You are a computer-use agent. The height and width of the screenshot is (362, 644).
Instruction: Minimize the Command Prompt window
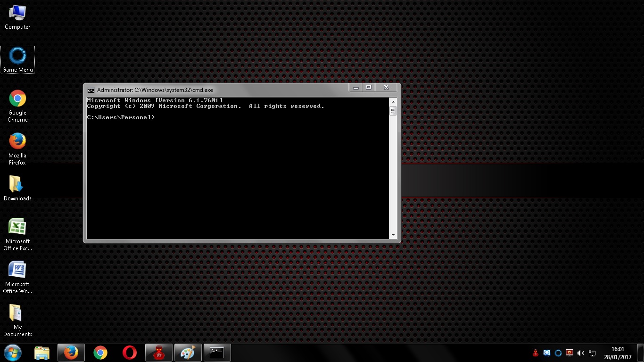(356, 88)
